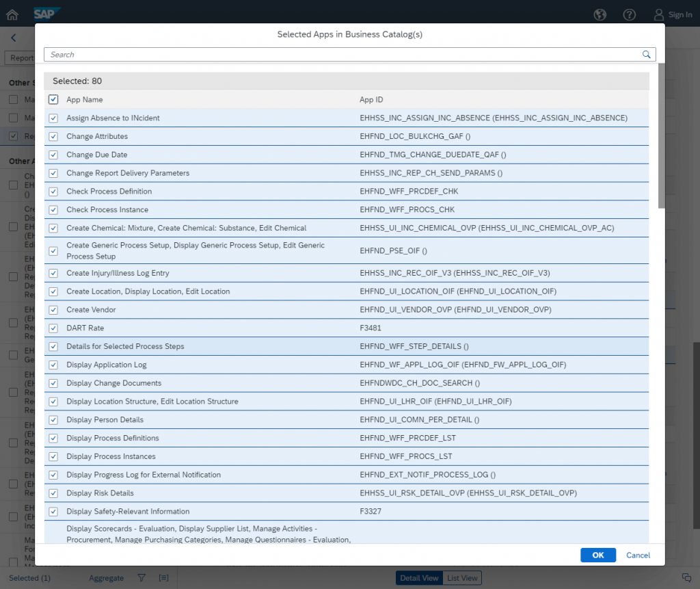
Task: Click the SAP logo
Action: point(46,14)
